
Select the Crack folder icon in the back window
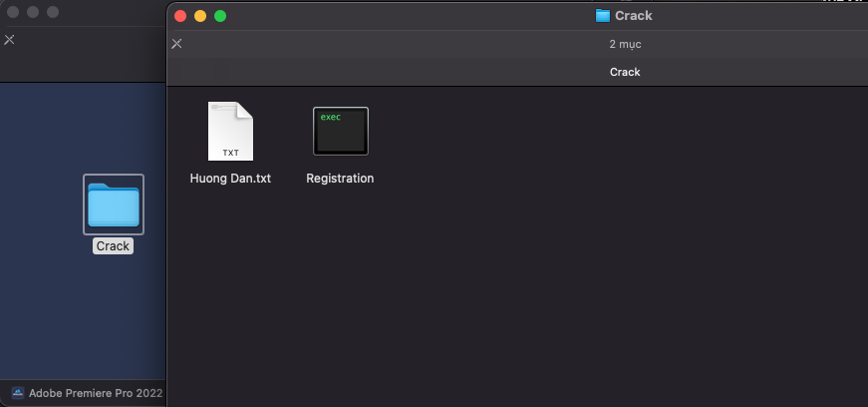pyautogui.click(x=114, y=204)
